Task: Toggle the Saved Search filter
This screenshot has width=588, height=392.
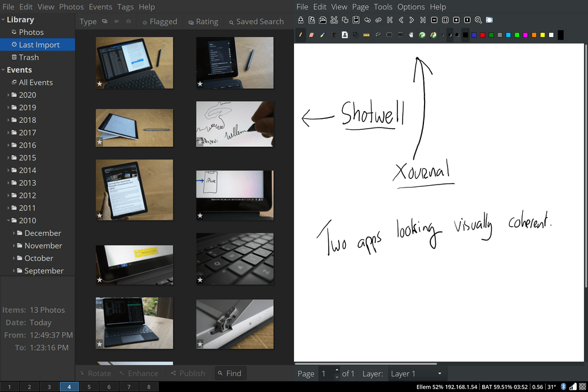Action: (256, 21)
